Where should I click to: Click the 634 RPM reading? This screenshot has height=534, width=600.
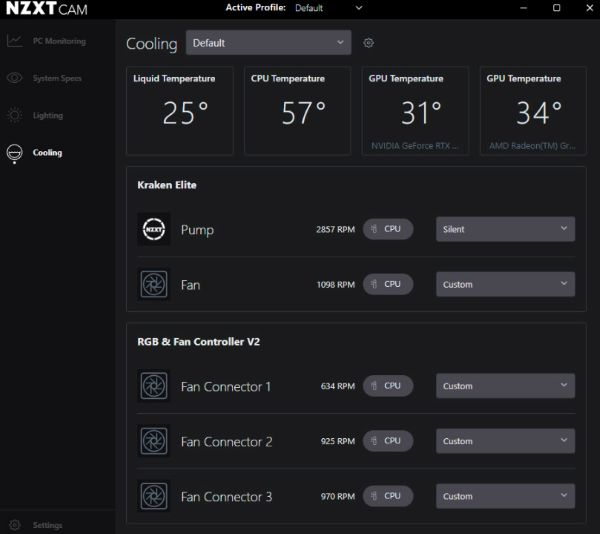point(338,386)
